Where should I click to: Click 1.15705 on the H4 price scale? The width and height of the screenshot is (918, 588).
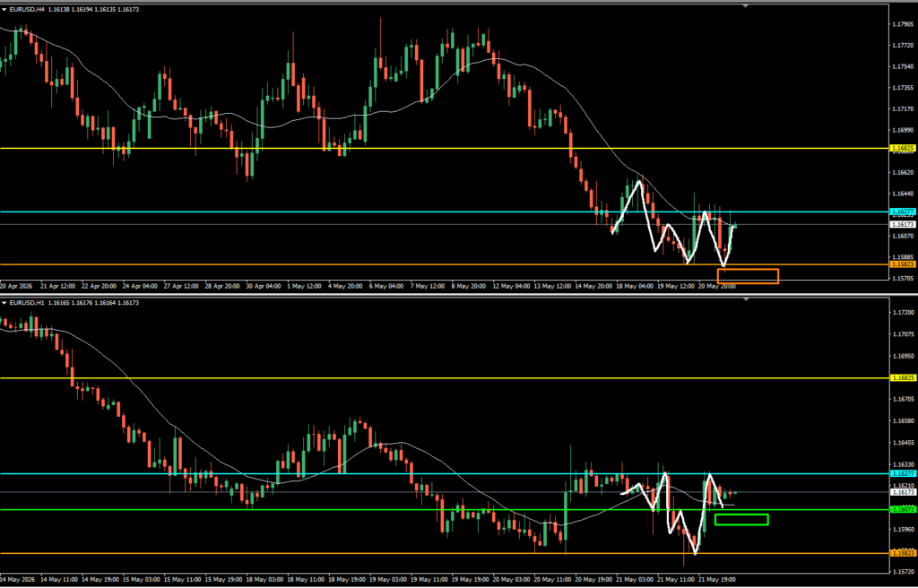coord(903,278)
